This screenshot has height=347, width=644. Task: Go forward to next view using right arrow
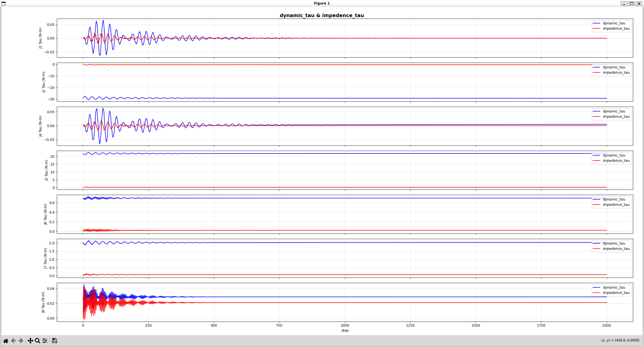coord(21,341)
